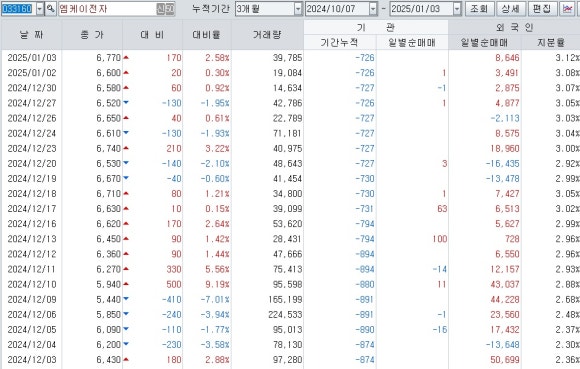Click the 날짜 column header
Viewport: 580px width, 369px height.
(x=31, y=34)
